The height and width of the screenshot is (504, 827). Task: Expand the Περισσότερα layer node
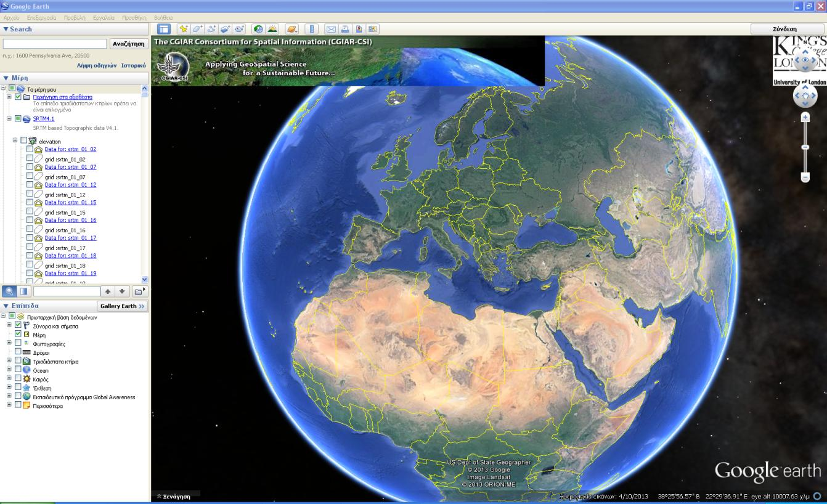(x=9, y=405)
